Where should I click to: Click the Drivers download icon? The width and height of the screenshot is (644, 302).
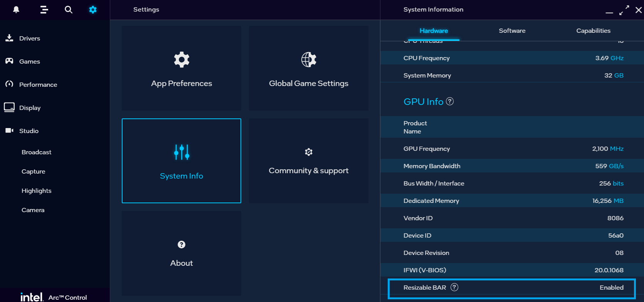click(9, 38)
